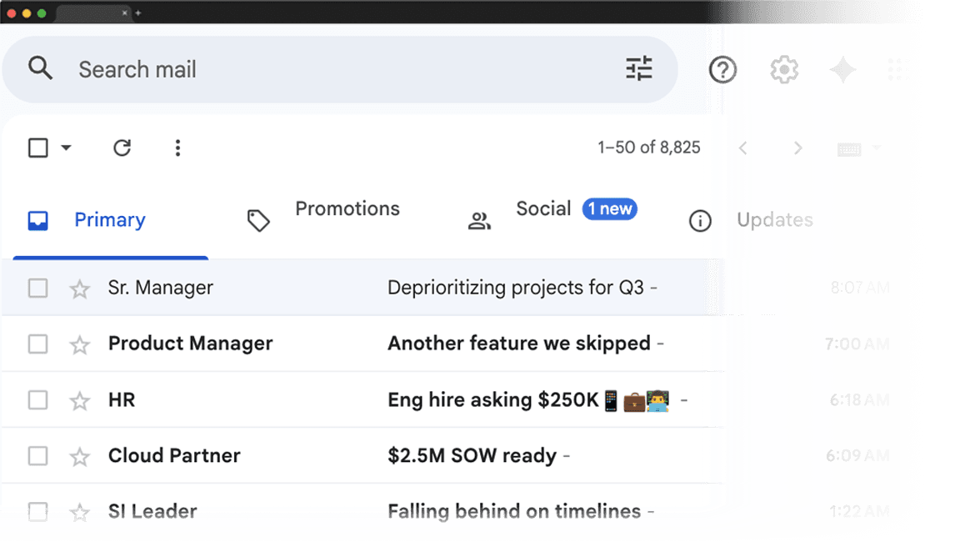
Task: Select the Sr. Manager email checkbox
Action: coord(38,288)
